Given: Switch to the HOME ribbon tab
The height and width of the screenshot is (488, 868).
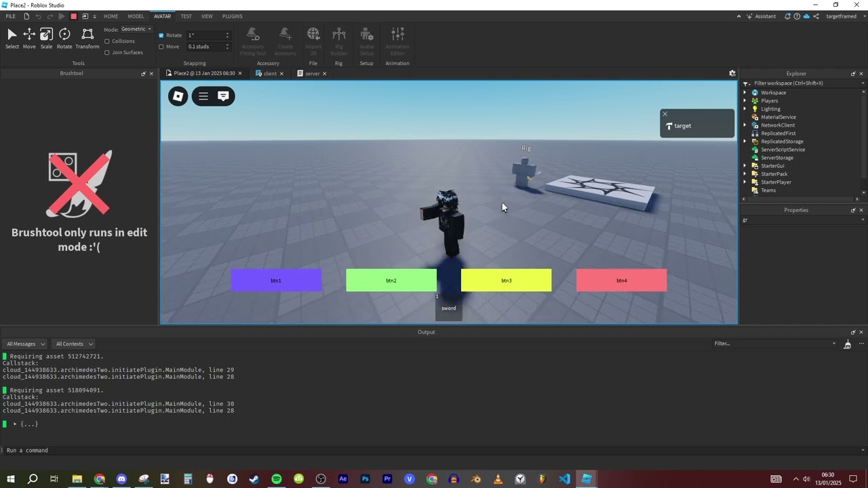Looking at the screenshot, I should tap(111, 16).
